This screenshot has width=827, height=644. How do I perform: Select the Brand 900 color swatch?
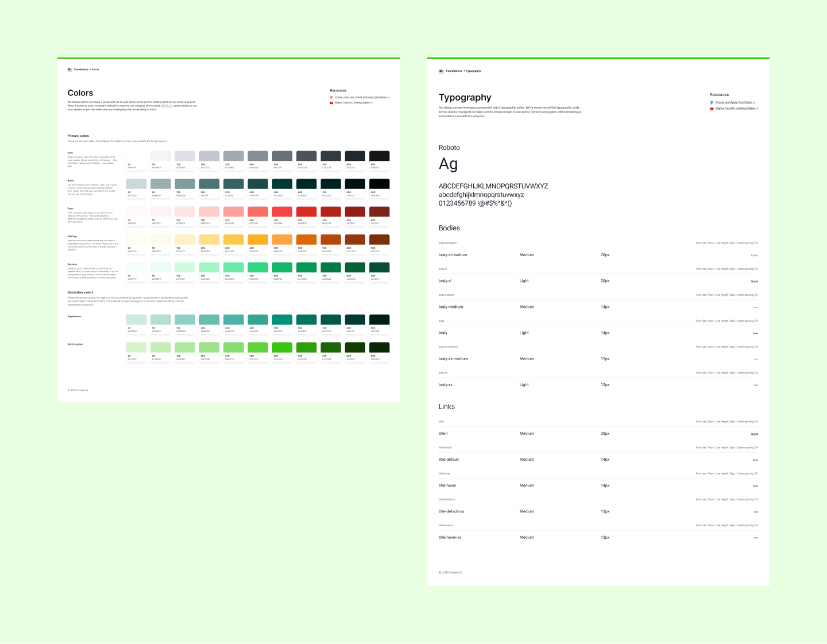(x=379, y=184)
